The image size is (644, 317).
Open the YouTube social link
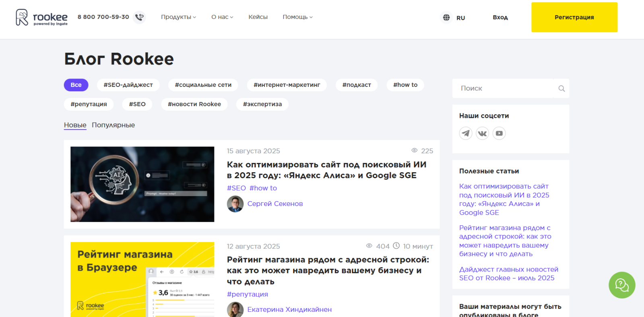click(x=499, y=133)
